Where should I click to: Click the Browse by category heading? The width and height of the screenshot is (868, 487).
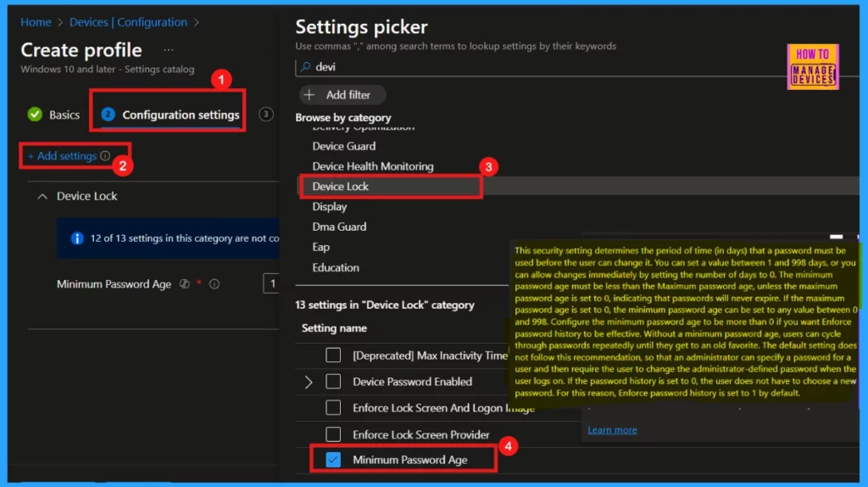(343, 117)
